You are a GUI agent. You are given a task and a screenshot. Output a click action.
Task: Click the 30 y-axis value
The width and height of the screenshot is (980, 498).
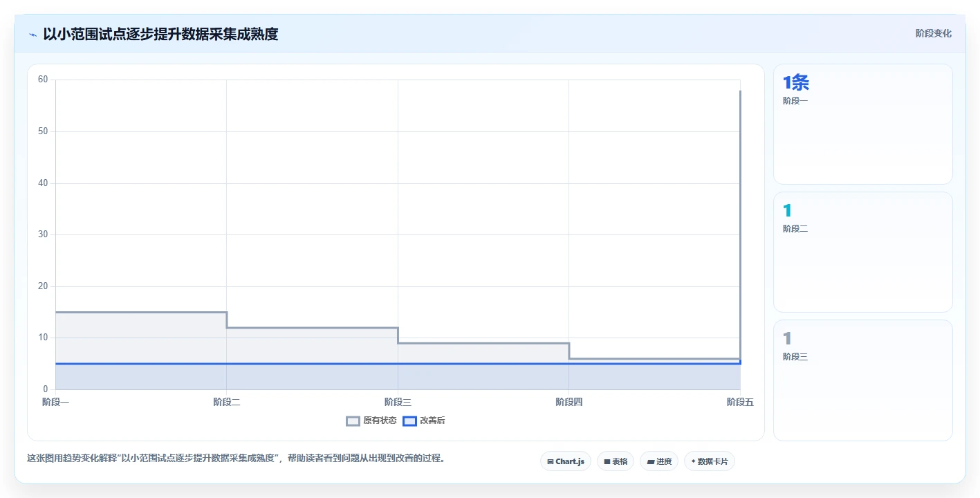tap(43, 234)
